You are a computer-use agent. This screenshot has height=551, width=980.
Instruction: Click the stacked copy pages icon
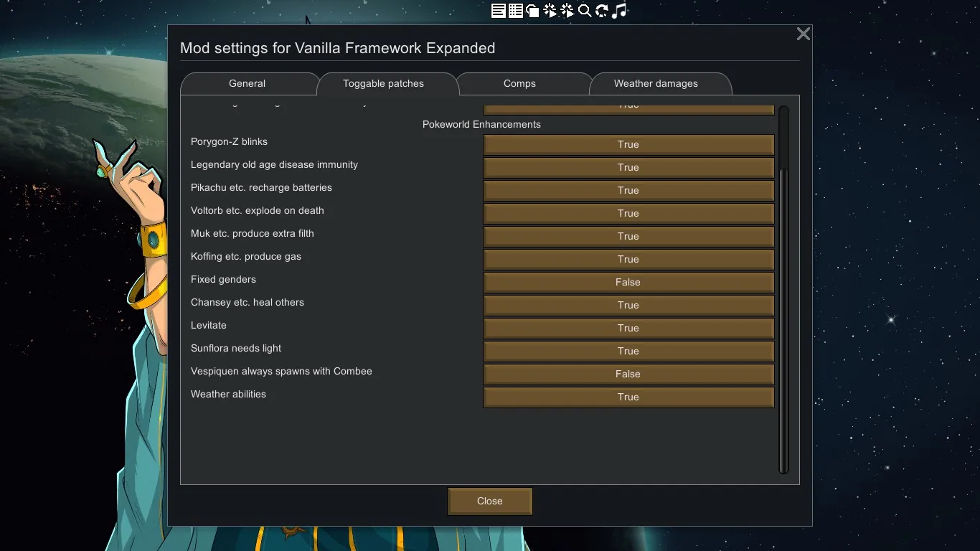point(532,11)
